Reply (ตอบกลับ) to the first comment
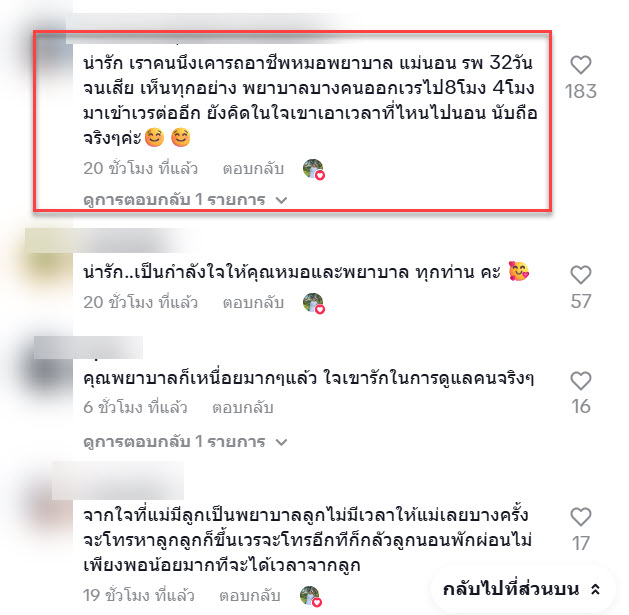This screenshot has height=615, width=629. coord(253,168)
